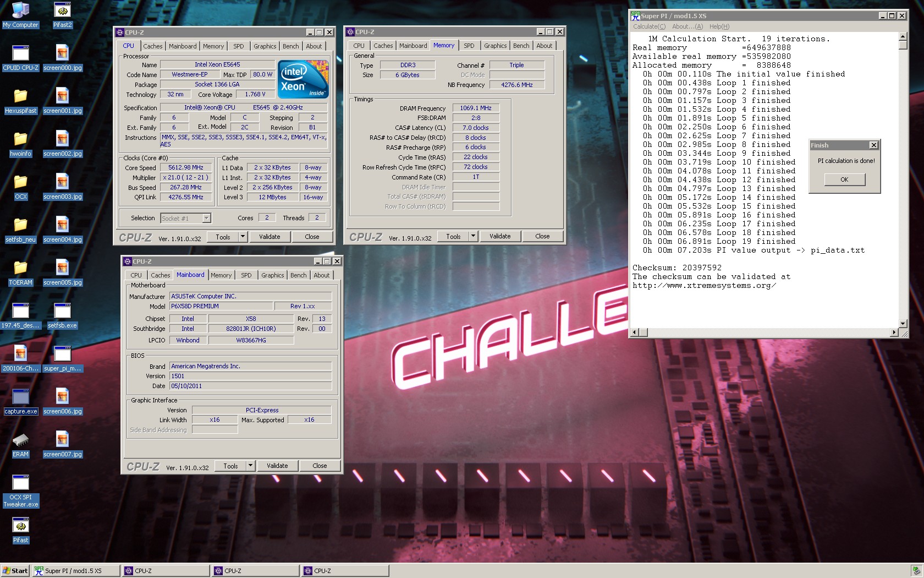Click the Core Speed value 5612.98 MHz
Screen dimensions: 924x578
186,168
